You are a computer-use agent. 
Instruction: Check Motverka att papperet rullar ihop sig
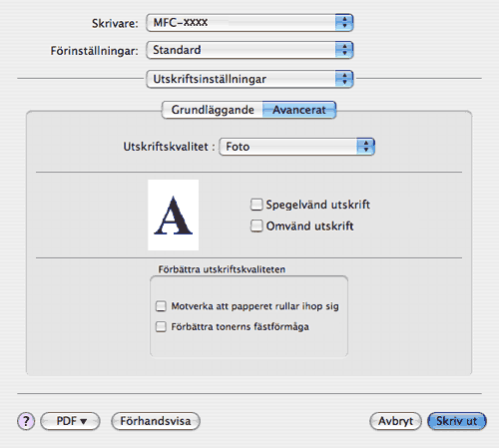[x=161, y=306]
